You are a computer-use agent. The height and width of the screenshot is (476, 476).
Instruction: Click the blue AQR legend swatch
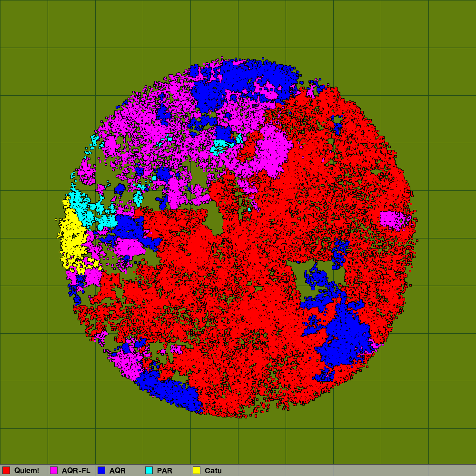pyautogui.click(x=101, y=470)
